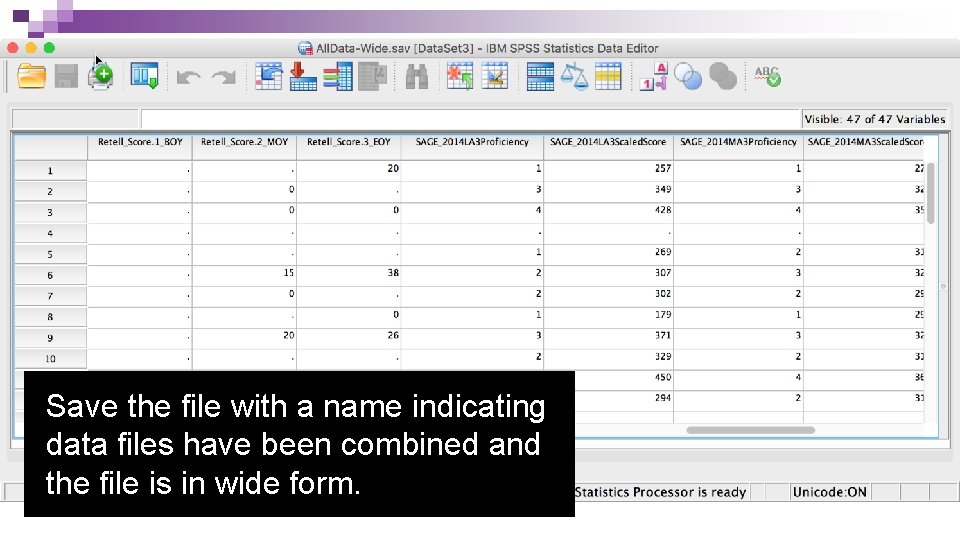Click the horizontal scrollbar thumb
The height and width of the screenshot is (540, 960).
[x=751, y=430]
